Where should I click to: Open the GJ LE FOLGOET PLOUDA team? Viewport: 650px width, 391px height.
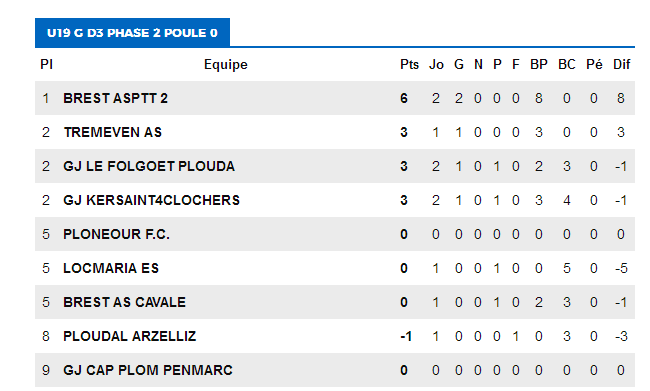[x=149, y=166]
